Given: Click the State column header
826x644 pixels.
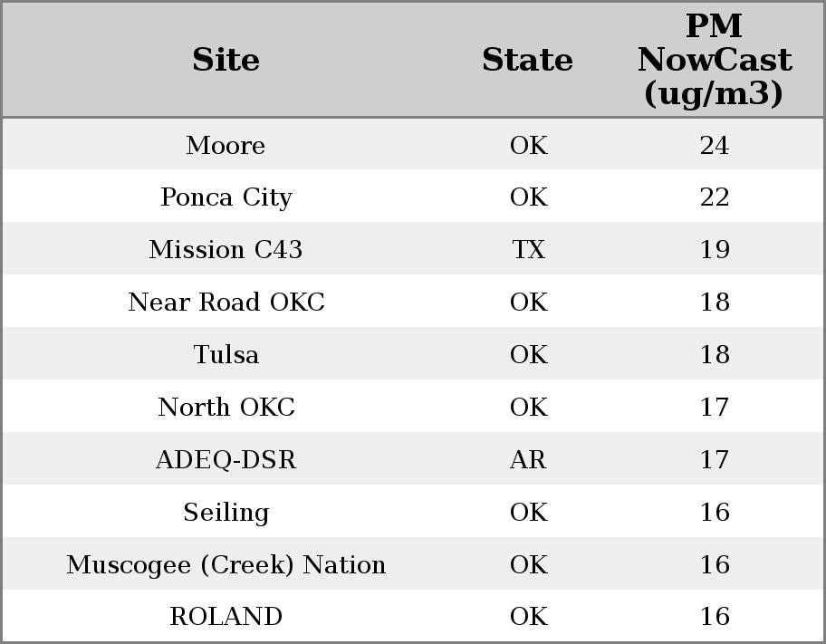Looking at the screenshot, I should click(x=527, y=60).
